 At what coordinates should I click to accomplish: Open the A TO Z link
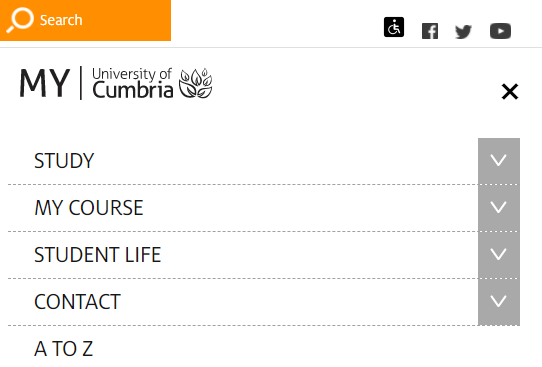64,349
